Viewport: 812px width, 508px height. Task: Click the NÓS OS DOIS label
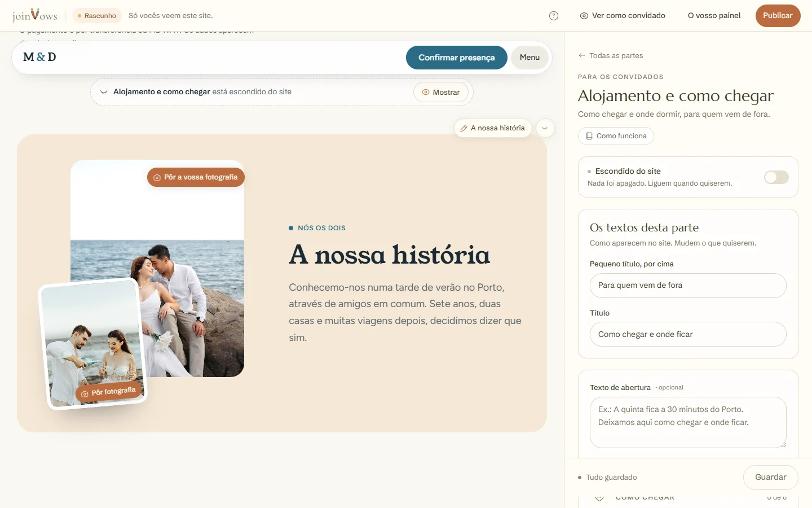pos(321,228)
